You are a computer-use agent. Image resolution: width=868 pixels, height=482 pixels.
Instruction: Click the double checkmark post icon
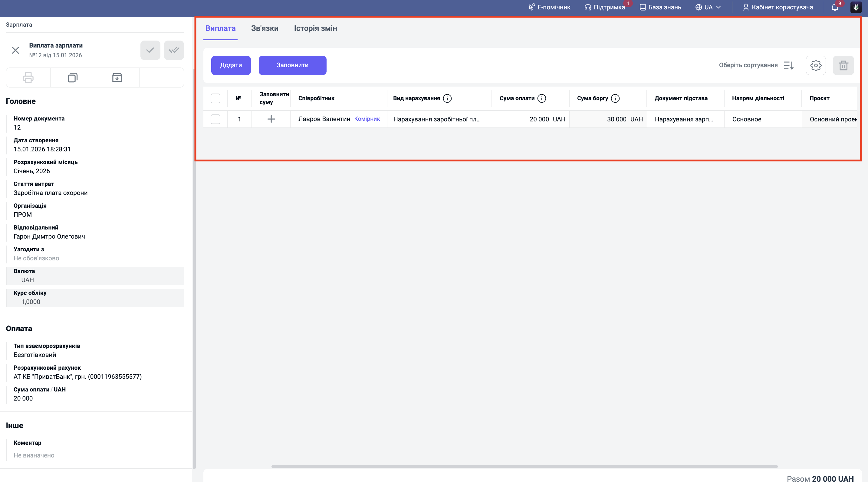pyautogui.click(x=174, y=50)
